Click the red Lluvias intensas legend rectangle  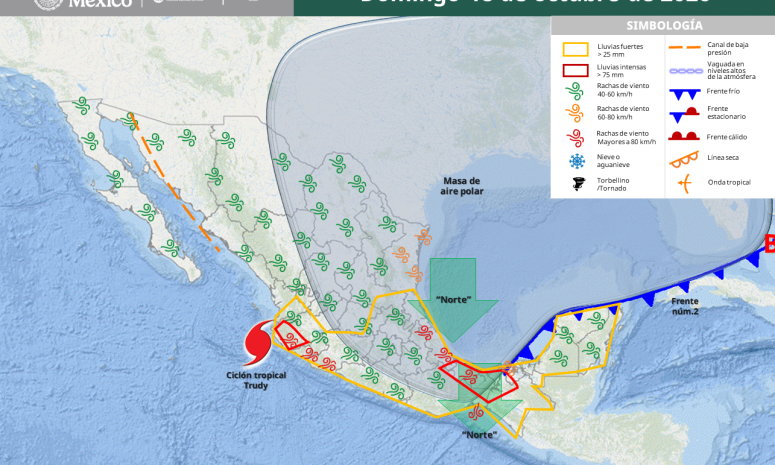[575, 71]
